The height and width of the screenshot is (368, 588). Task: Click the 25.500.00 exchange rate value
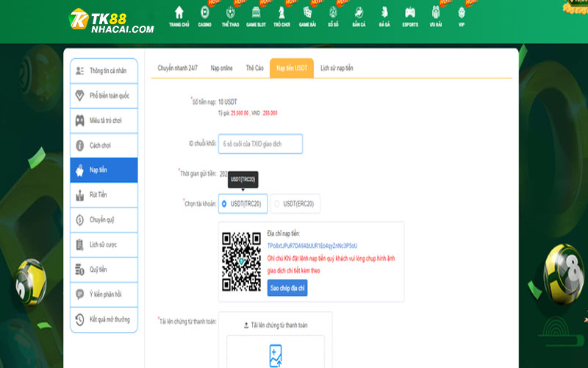(x=240, y=113)
